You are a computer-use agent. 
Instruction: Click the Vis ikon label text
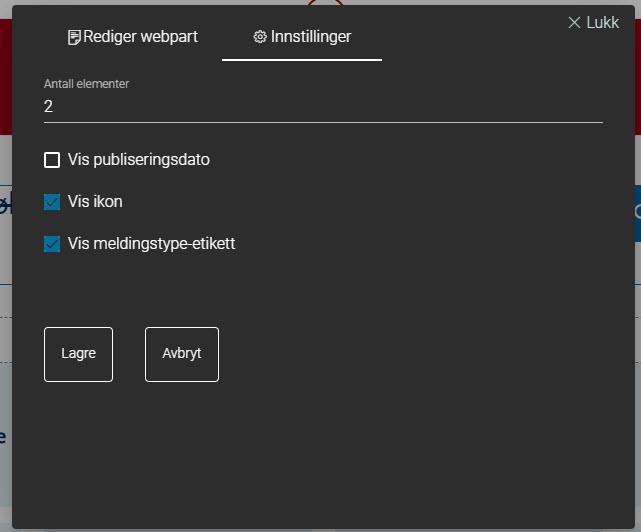tap(95, 202)
